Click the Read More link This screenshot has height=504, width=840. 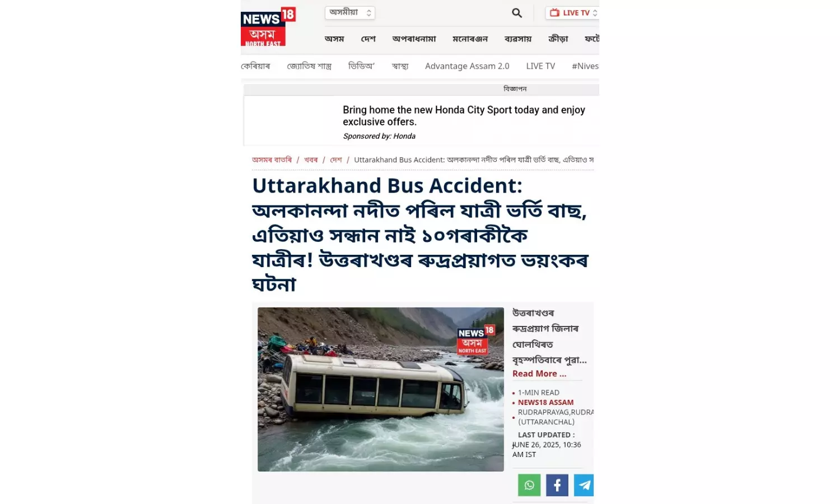coord(539,374)
